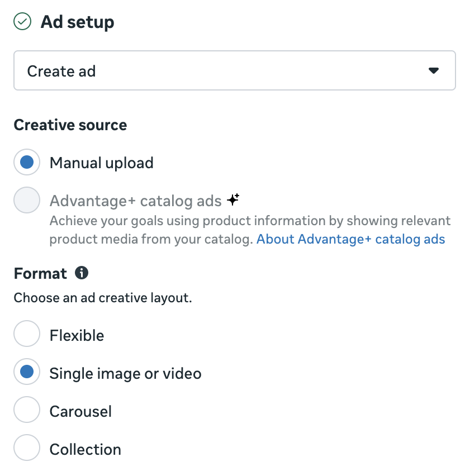This screenshot has height=476, width=465.
Task: Click the sparkle icon beside Advantage+ catalog ads
Action: pos(232,199)
